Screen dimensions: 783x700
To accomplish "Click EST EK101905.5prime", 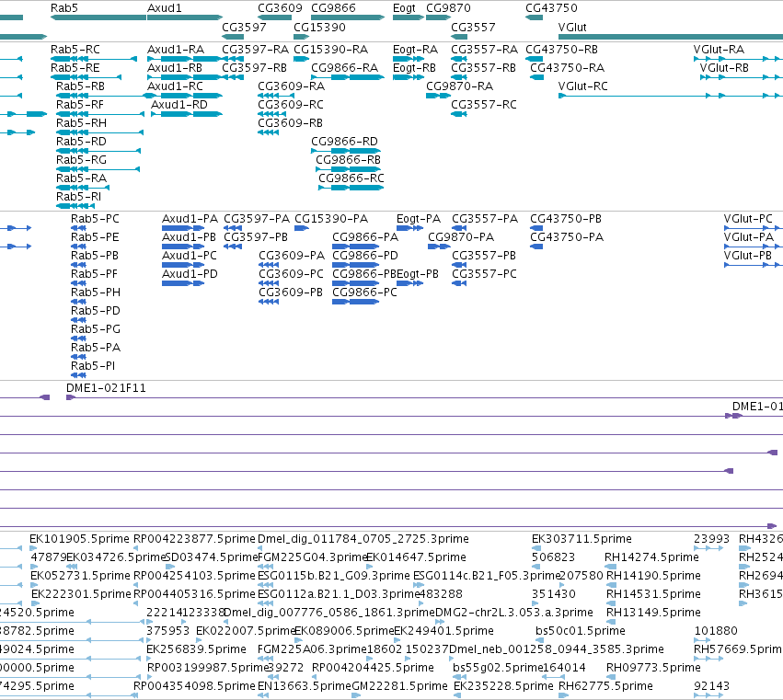I will [79, 539].
